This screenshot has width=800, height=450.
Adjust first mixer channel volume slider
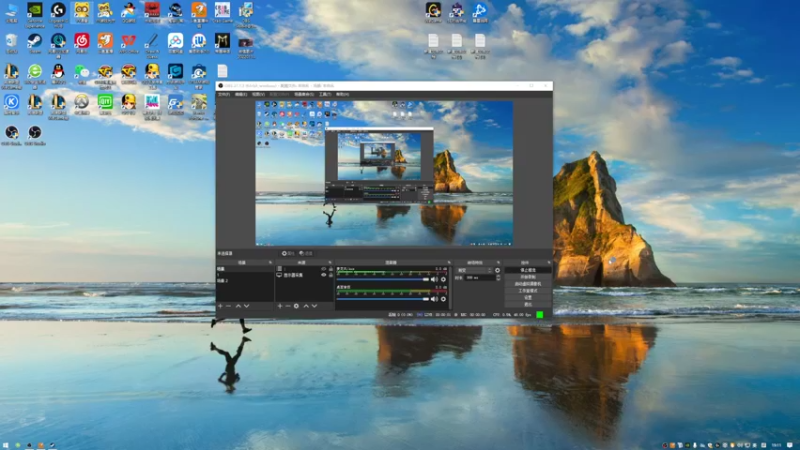click(383, 280)
